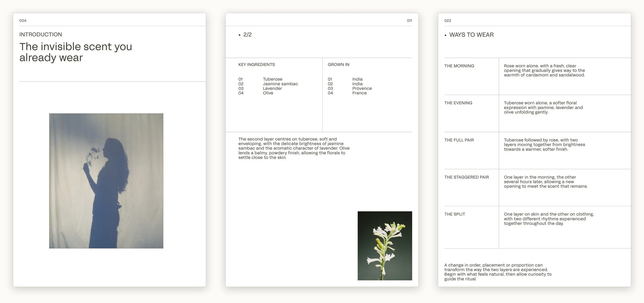Click description 'Rose worn alone, with a fresh'
Image resolution: width=644 pixels, height=303 pixels.
(544, 71)
